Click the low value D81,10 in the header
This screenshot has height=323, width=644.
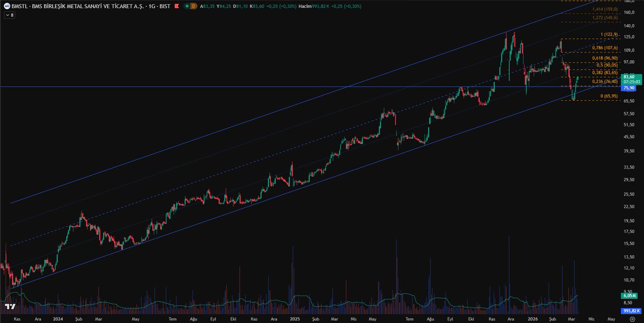(240, 6)
